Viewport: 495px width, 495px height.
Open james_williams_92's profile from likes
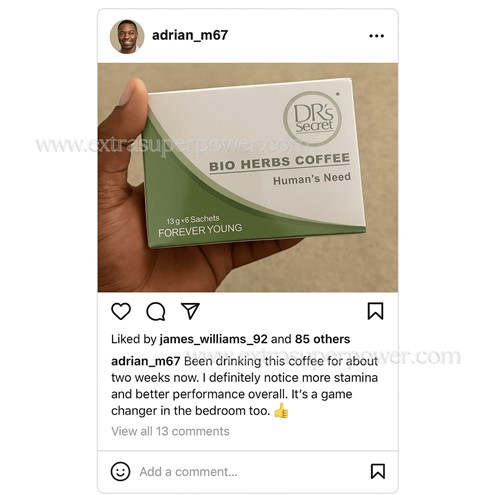pos(213,339)
